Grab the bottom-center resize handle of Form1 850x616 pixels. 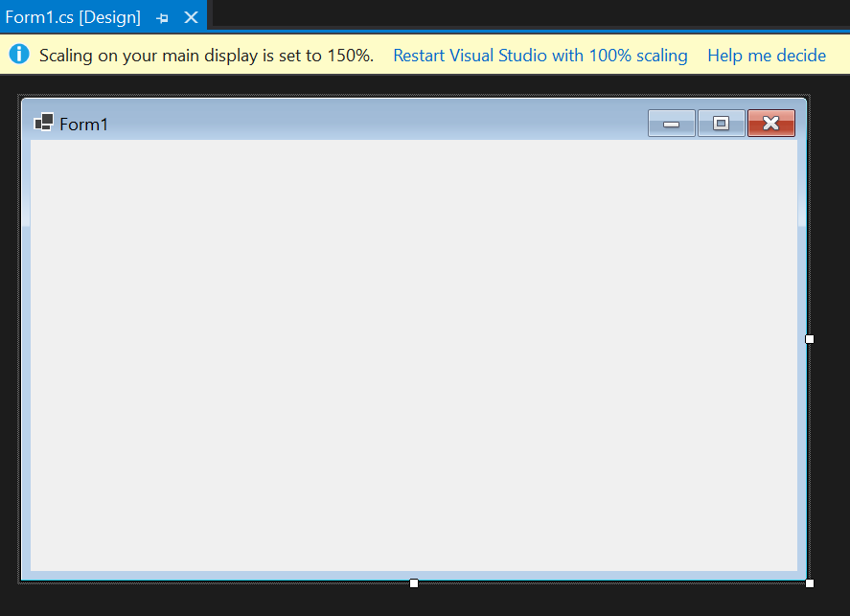pos(413,582)
